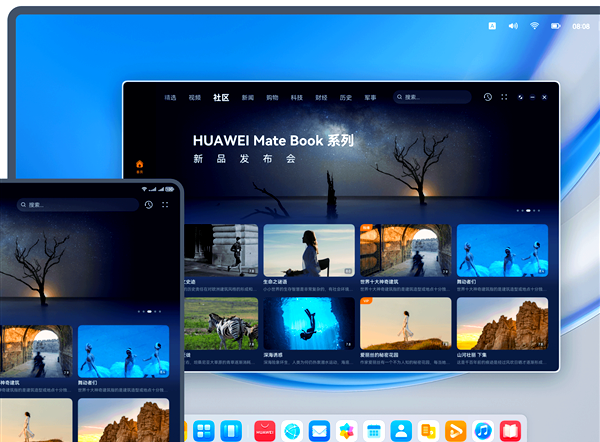Click the search field in the desktop window
Image resolution: width=600 pixels, height=442 pixels.
pos(432,97)
